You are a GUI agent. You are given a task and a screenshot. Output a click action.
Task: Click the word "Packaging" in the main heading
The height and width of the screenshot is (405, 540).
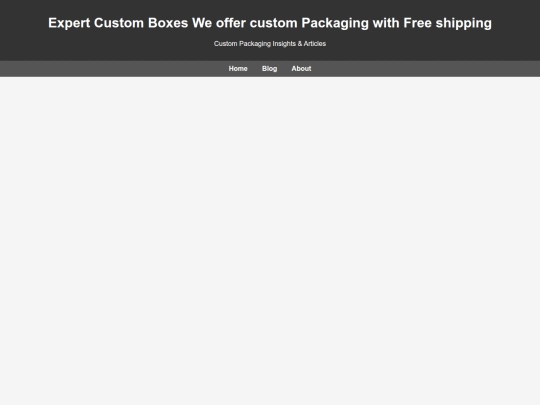coord(335,23)
